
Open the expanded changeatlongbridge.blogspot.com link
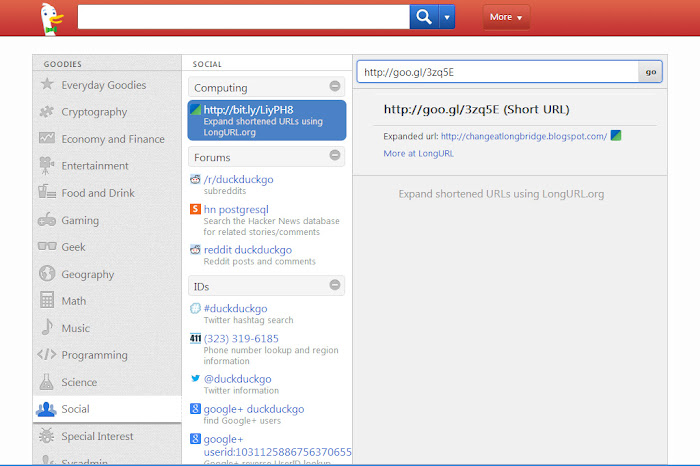pyautogui.click(x=524, y=136)
